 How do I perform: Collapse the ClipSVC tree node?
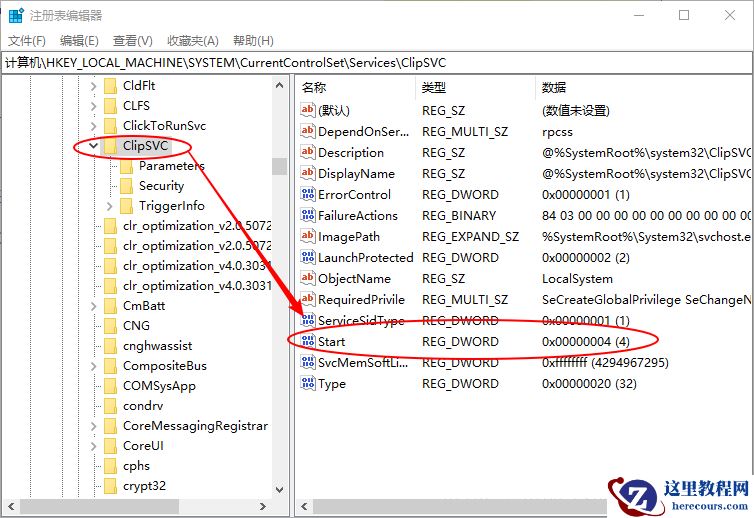[94, 146]
